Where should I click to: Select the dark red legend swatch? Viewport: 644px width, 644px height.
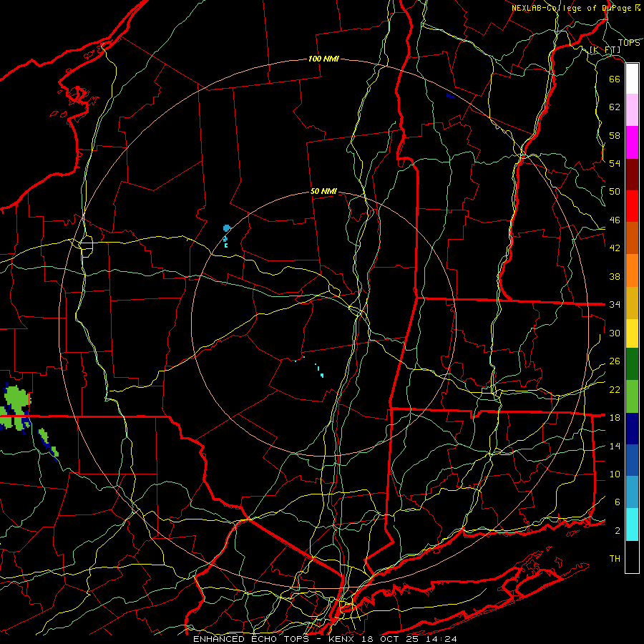click(x=632, y=175)
